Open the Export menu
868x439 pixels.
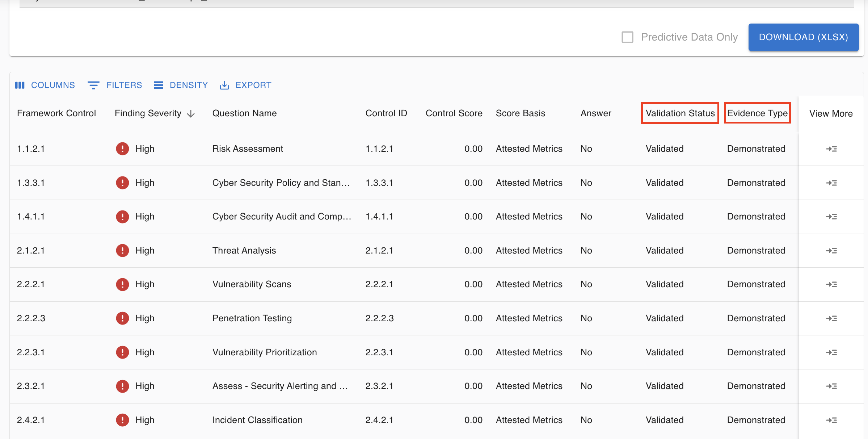pyautogui.click(x=245, y=85)
